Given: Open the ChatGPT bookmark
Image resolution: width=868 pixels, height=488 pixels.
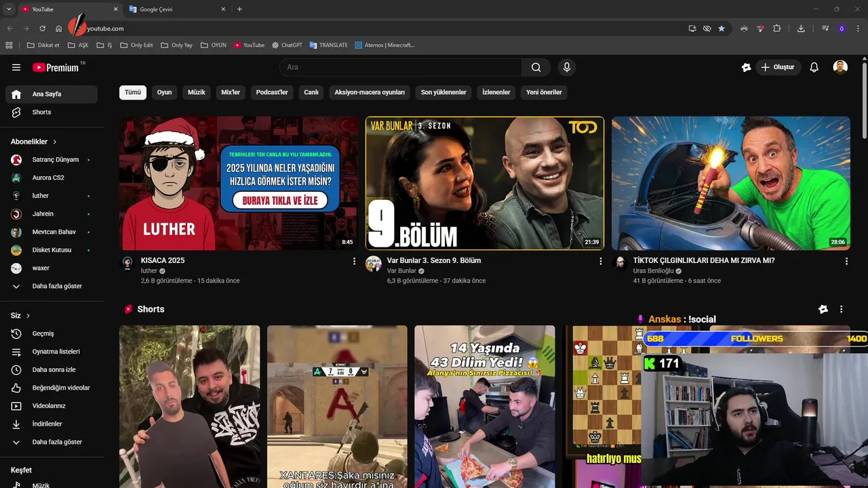Looking at the screenshot, I should [x=287, y=45].
